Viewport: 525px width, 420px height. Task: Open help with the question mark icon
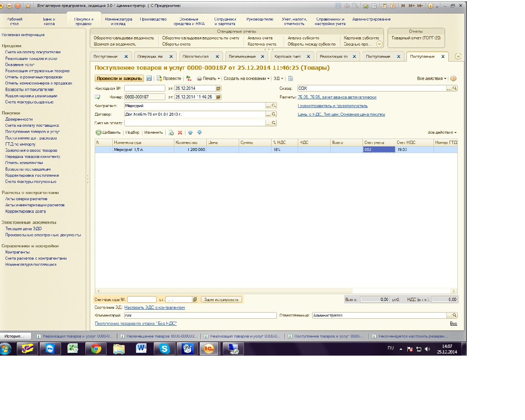(x=453, y=78)
